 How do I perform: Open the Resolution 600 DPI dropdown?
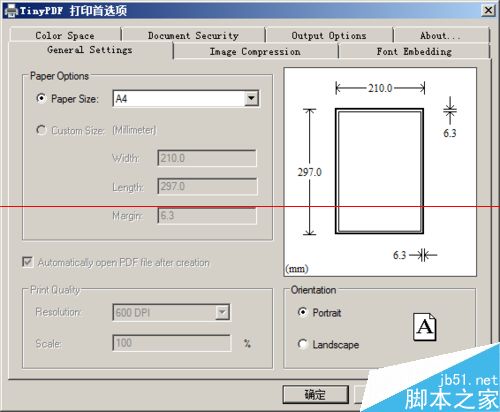pos(222,312)
